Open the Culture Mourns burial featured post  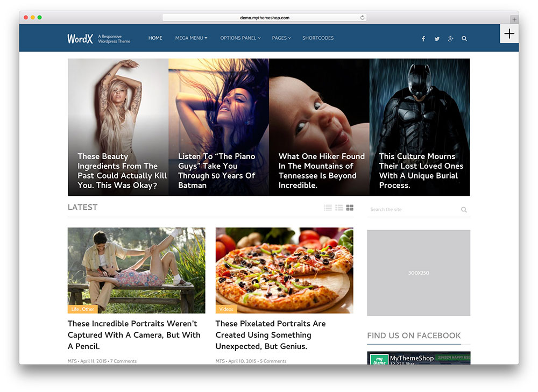[x=420, y=127]
